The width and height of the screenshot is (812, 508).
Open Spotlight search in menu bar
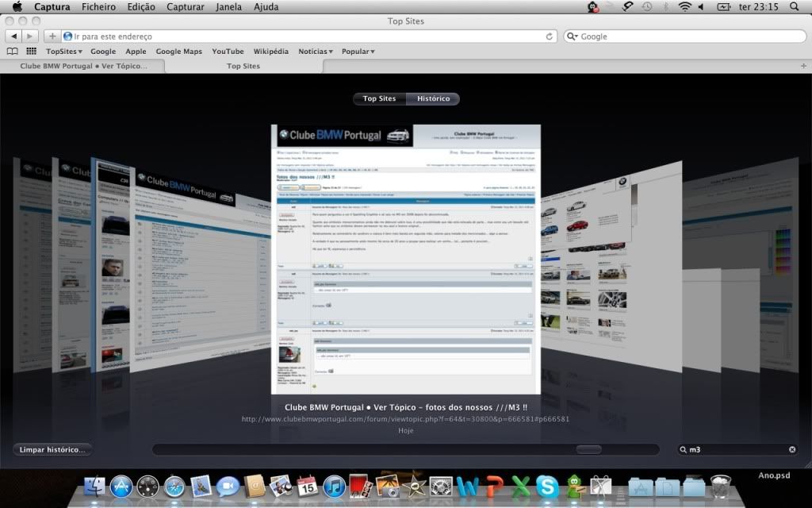pyautogui.click(x=795, y=6)
